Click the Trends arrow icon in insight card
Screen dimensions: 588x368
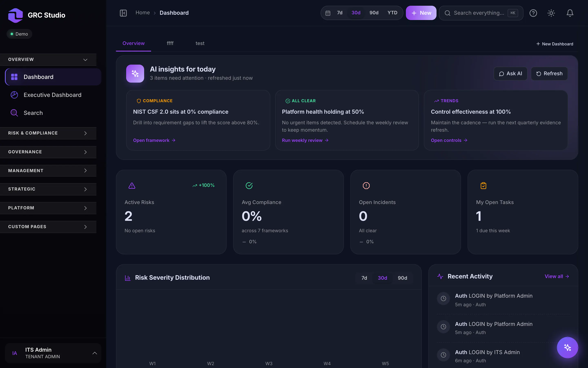[437, 101]
